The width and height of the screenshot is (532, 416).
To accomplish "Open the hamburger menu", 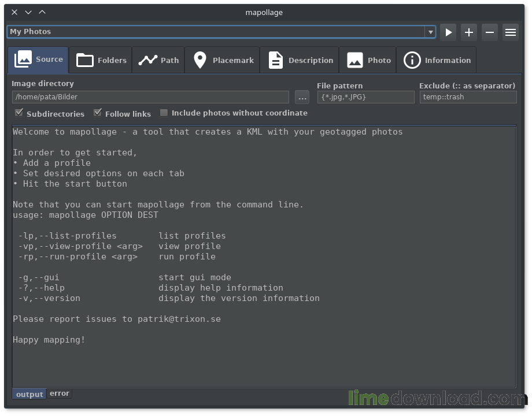I will click(510, 32).
